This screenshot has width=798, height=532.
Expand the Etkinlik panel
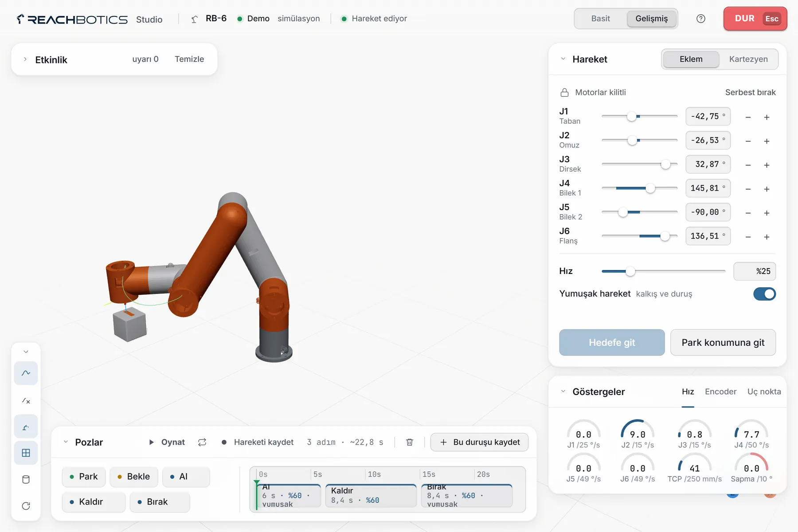[x=25, y=59]
